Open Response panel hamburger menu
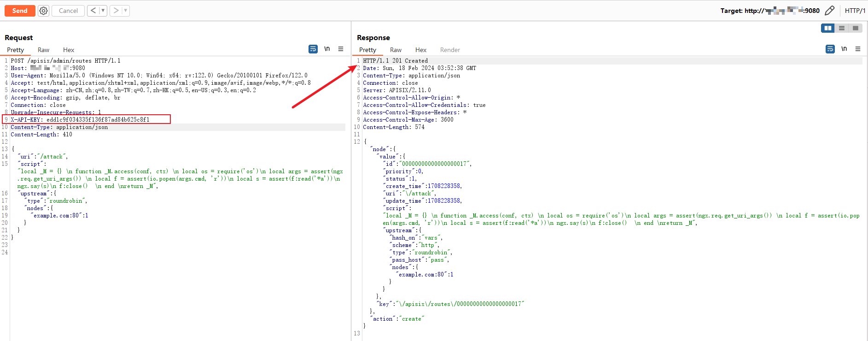This screenshot has height=341, width=868. point(858,49)
